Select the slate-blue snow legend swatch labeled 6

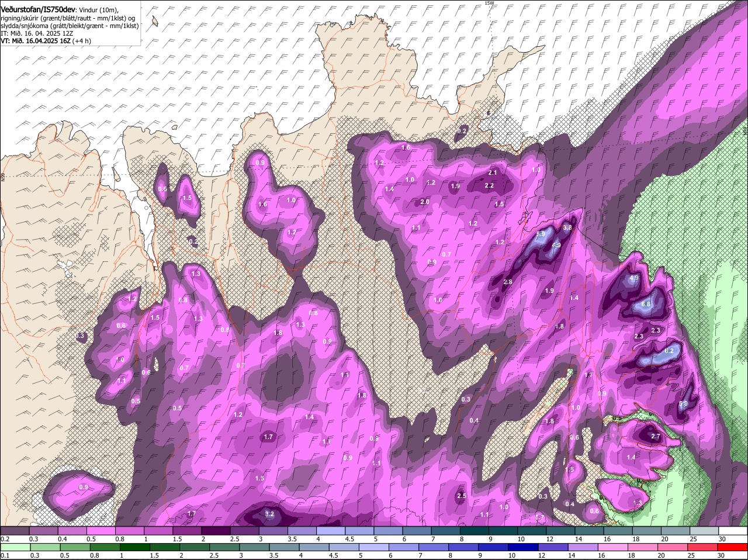pos(417,531)
